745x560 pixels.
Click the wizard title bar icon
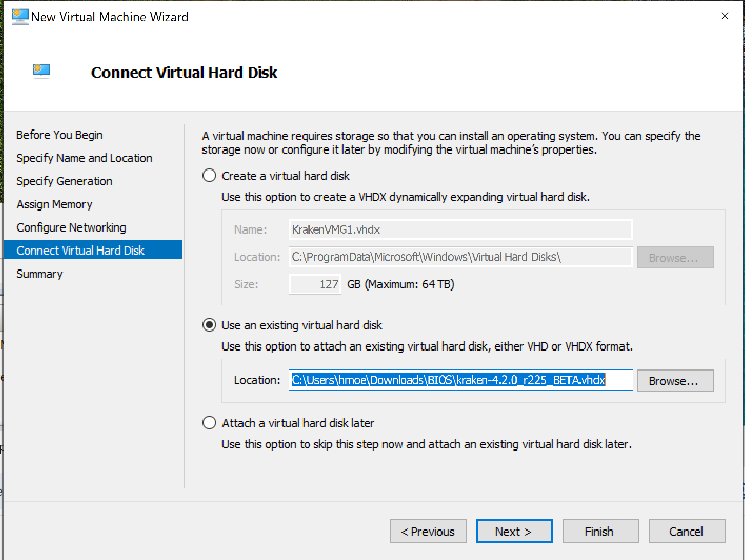20,16
